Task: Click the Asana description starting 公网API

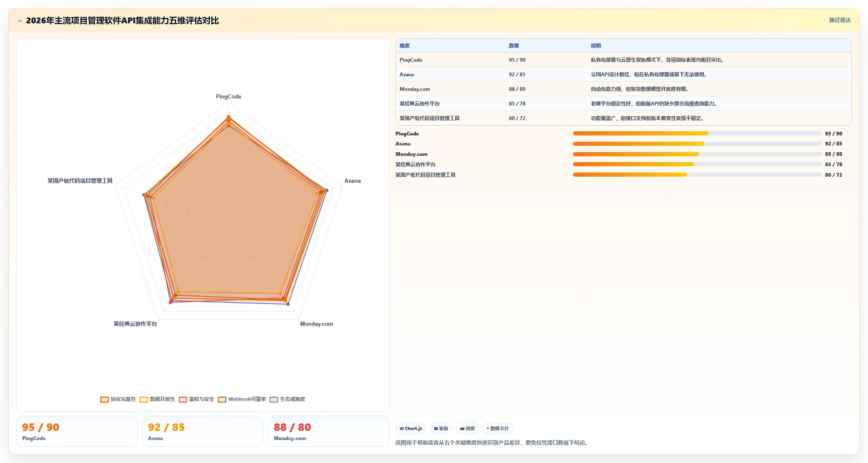Action: (x=649, y=75)
